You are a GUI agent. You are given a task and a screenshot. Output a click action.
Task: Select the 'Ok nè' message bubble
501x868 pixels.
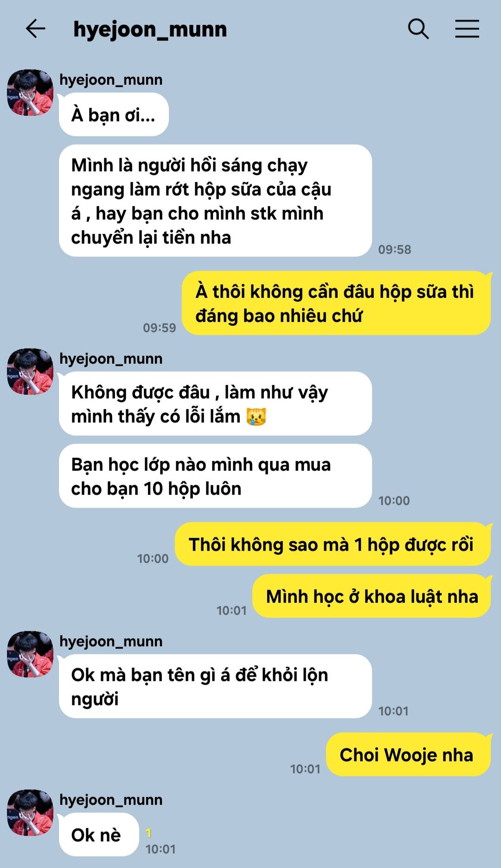tap(99, 835)
